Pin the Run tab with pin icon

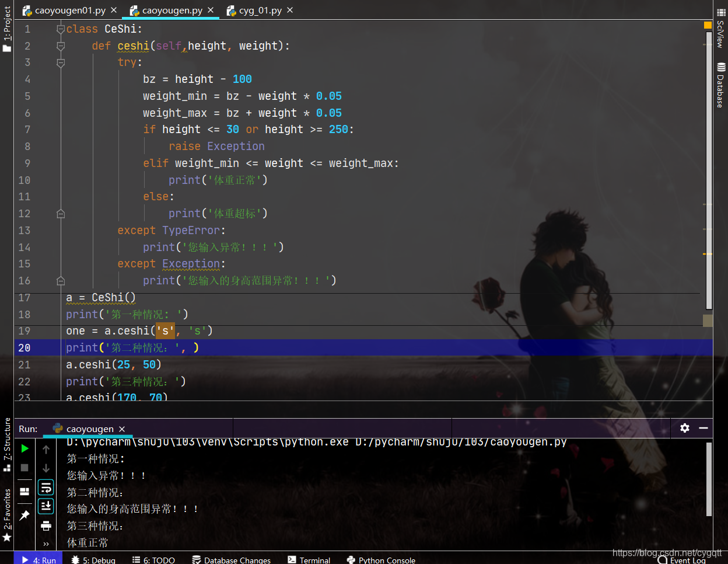click(24, 515)
